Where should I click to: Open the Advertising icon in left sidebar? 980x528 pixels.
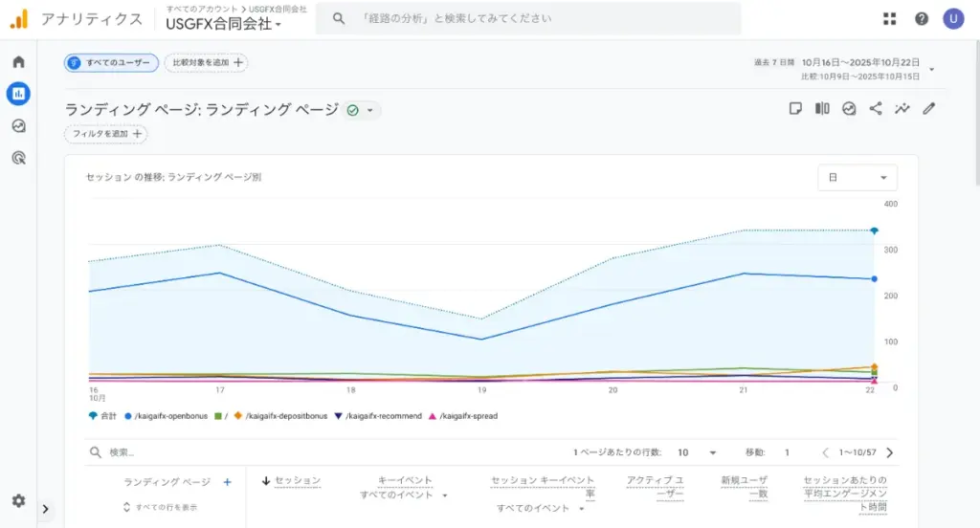point(18,158)
